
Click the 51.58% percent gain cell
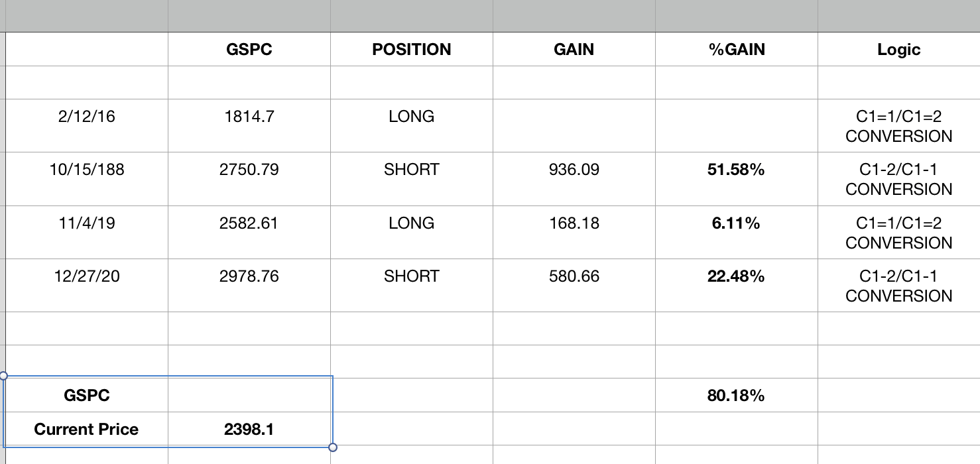tap(736, 170)
